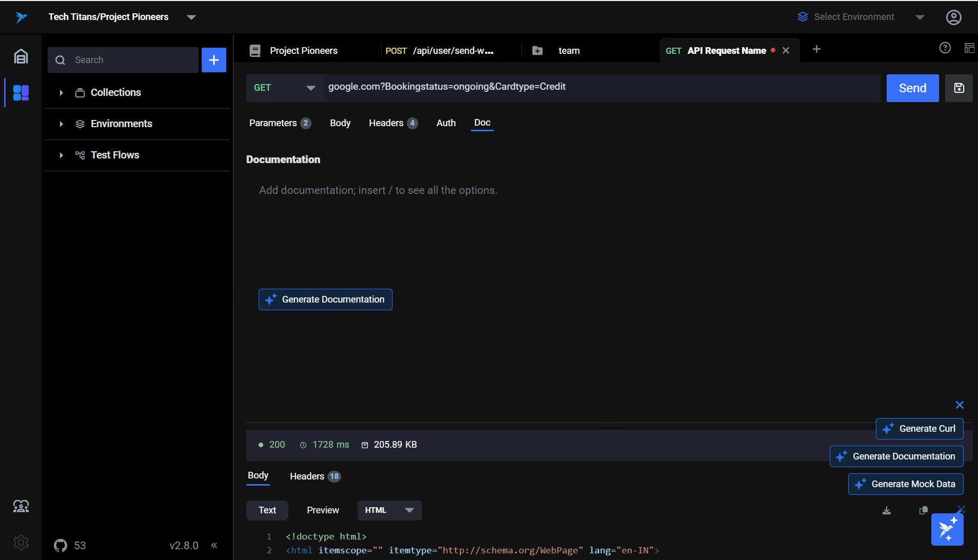Click the 1728 ms response time
The width and height of the screenshot is (978, 560).
(x=331, y=445)
